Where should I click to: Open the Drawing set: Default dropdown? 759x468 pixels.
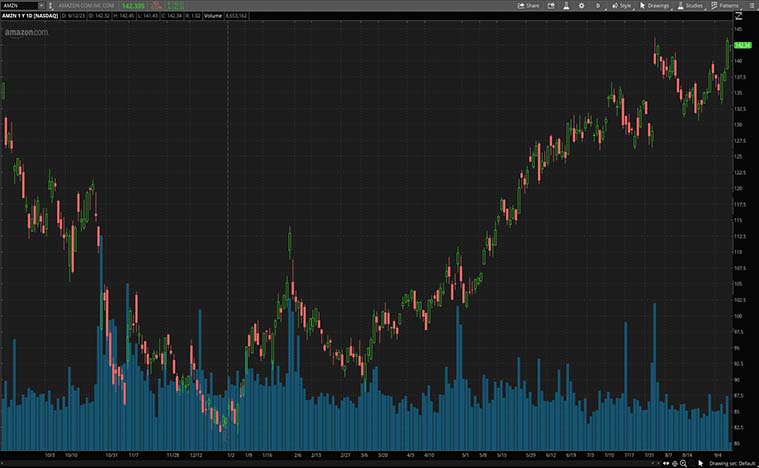pyautogui.click(x=732, y=463)
